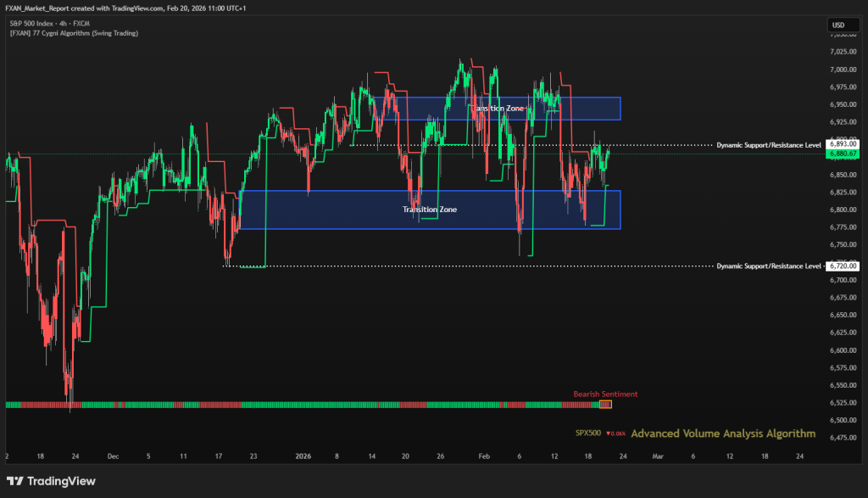
Task: Click the SPX500 ticker label
Action: [x=587, y=434]
